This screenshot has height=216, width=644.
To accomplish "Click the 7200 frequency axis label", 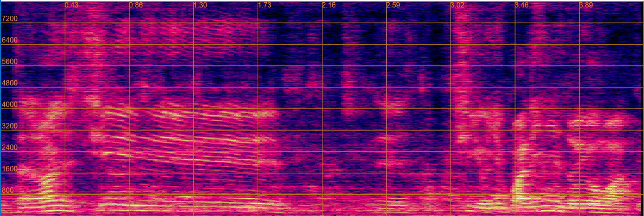I will coord(10,19).
